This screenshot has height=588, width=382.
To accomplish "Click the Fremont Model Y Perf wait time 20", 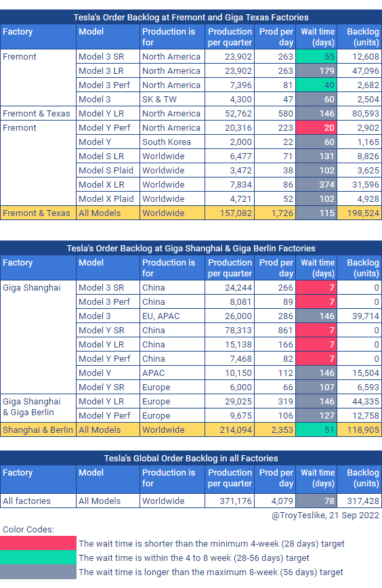I will point(316,128).
